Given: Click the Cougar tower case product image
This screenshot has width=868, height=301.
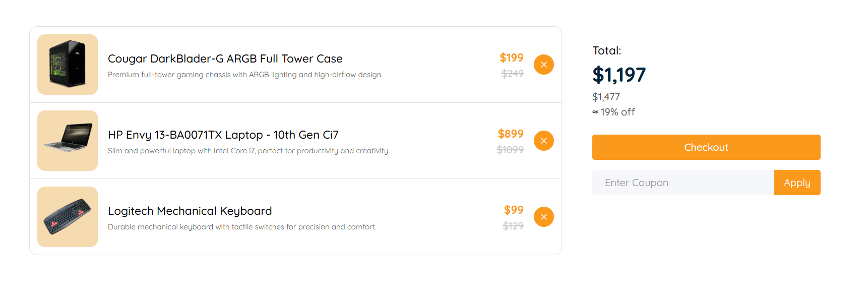Looking at the screenshot, I should 67,65.
